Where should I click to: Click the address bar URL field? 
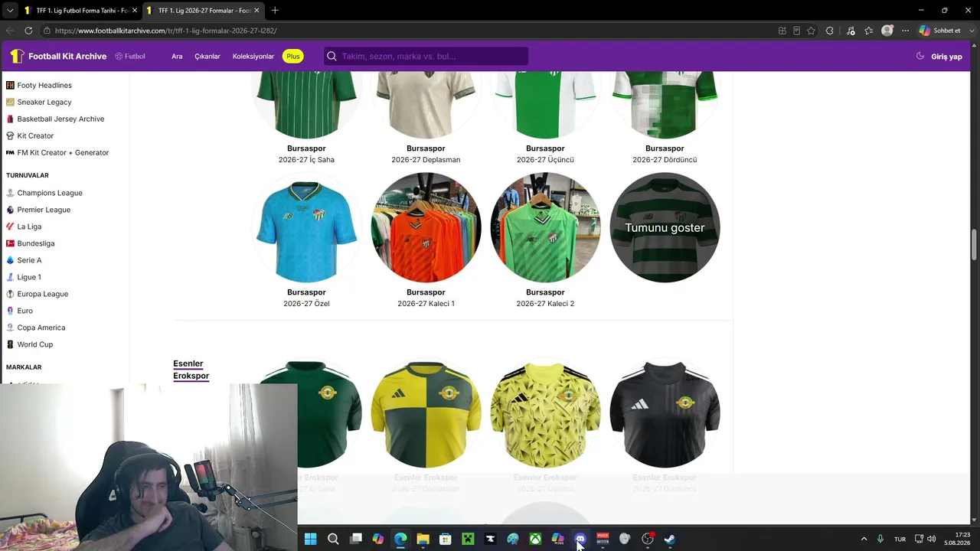[x=406, y=31]
